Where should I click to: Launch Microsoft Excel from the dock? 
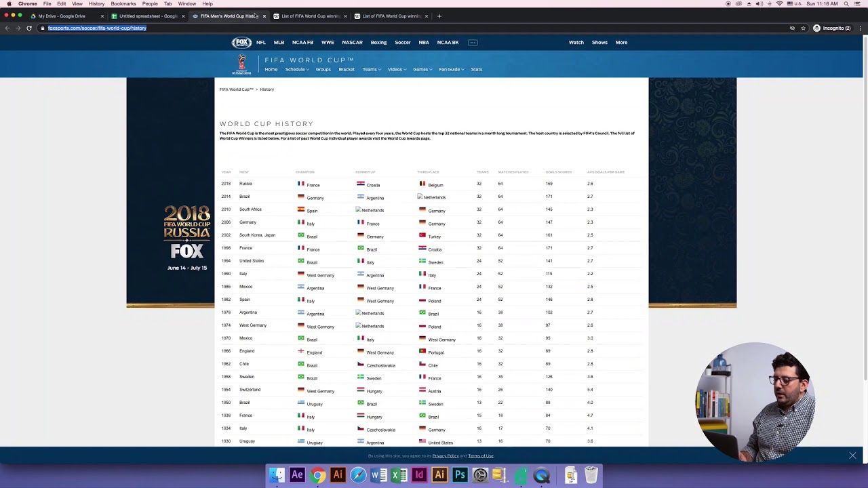(x=399, y=475)
